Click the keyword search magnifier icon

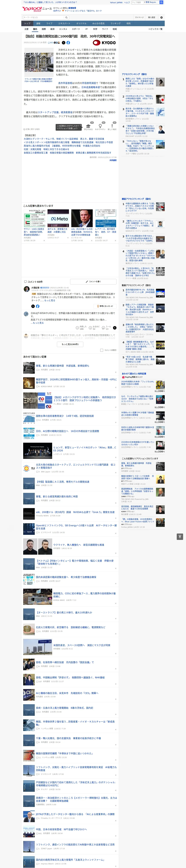click(66, 17)
